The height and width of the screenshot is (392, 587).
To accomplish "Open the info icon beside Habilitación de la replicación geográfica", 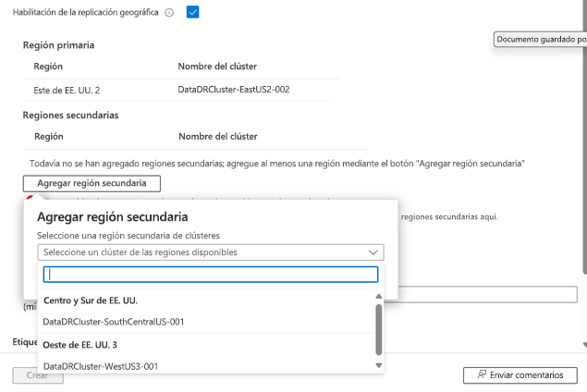I will (x=169, y=13).
